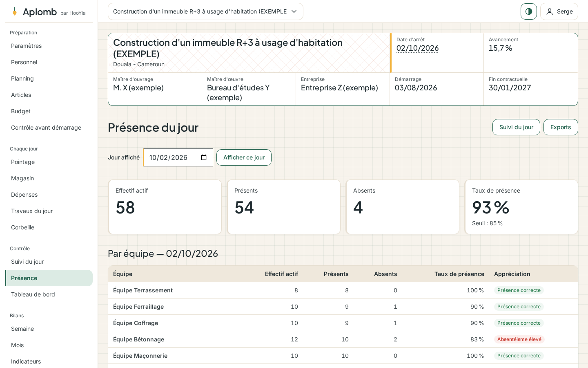Screen dimensions: 588x368
Task: Select Articles in sidebar
Action: tap(49, 95)
